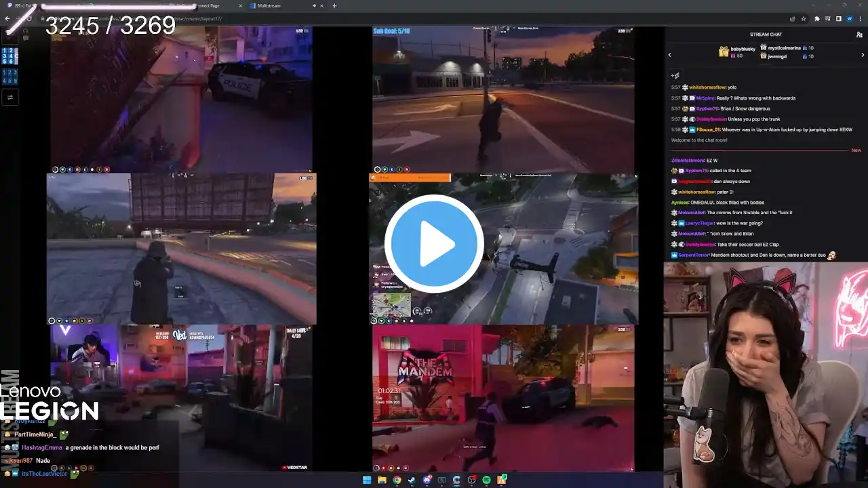Viewport: 868px width, 488px height.
Task: Click username babyblusky in gift leaderboard
Action: [743, 49]
